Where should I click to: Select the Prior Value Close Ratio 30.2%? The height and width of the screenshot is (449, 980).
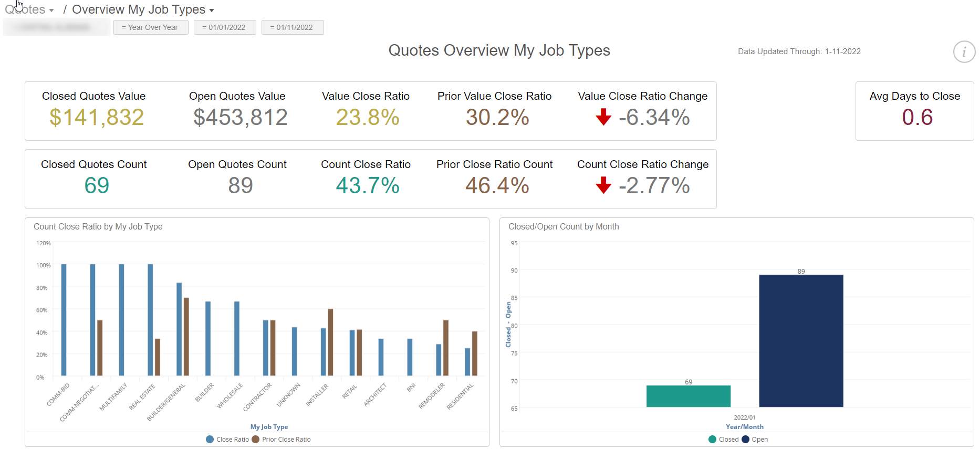497,117
